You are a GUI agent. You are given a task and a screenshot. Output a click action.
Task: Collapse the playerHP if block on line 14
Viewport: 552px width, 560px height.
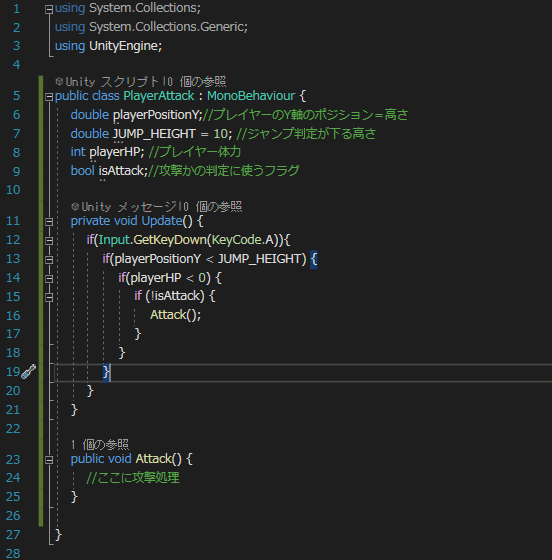coord(49,279)
